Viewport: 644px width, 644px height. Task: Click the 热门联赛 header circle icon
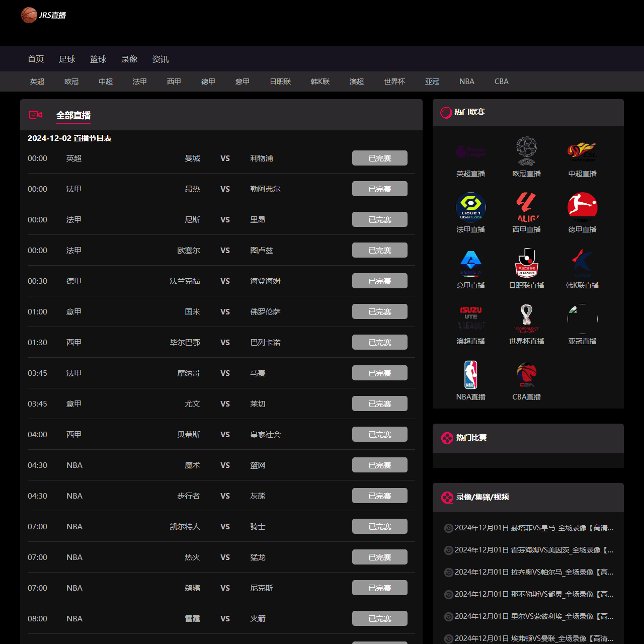pos(446,113)
